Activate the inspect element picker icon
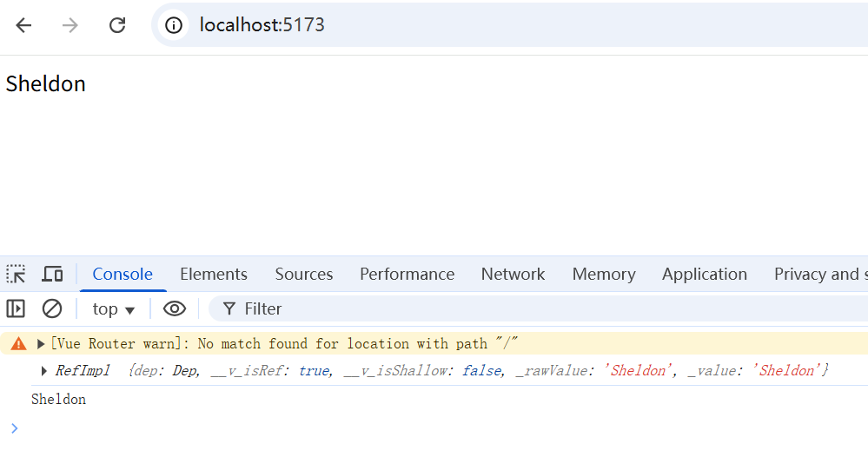The height and width of the screenshot is (464, 868). pos(16,274)
